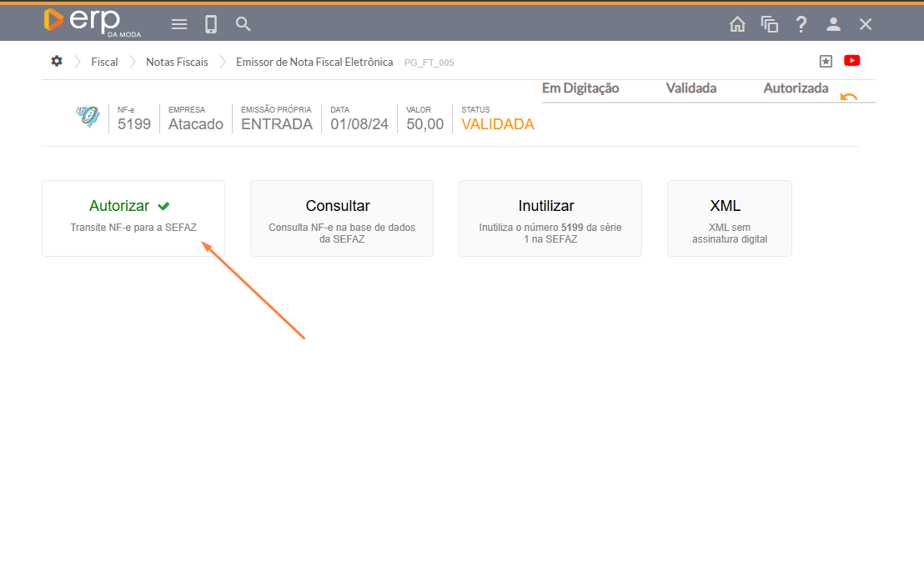Image resolution: width=924 pixels, height=567 pixels.
Task: Open the user profile icon
Action: (x=833, y=24)
